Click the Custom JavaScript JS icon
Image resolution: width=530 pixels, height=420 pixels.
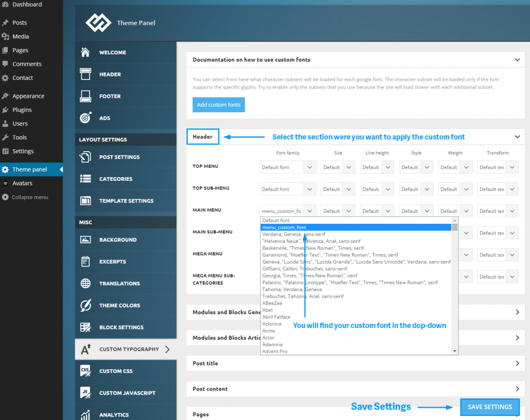(x=86, y=393)
